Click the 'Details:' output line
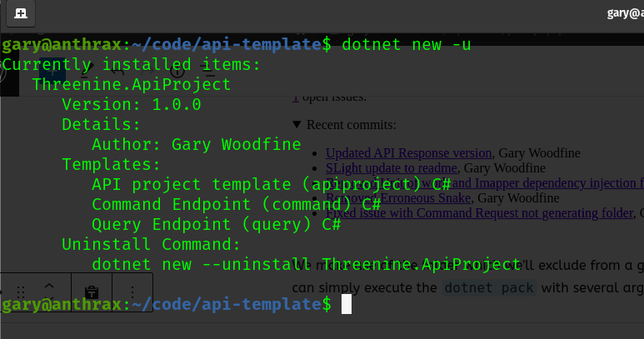This screenshot has width=644, height=339. click(x=102, y=124)
